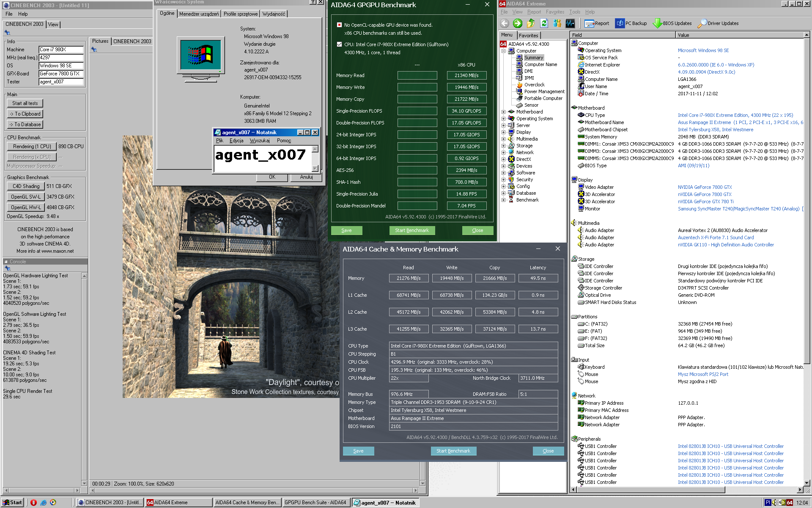Expand the Benchmark tree node
This screenshot has width=812, height=508.
click(x=504, y=200)
